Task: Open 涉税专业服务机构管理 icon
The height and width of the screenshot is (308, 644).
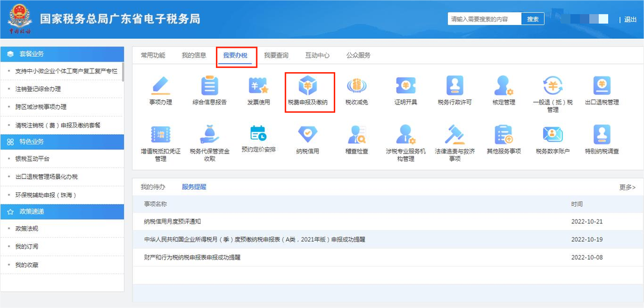Action: tap(406, 134)
